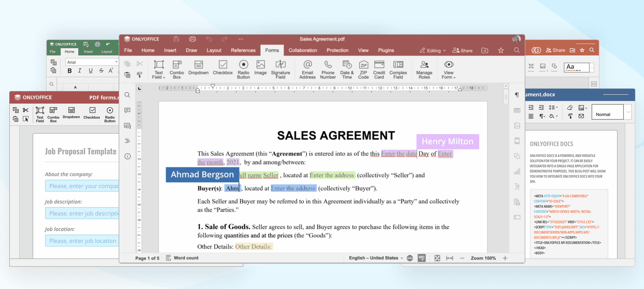Insert a Checkbox form field in front window
Screen dimensions: 644x289
(x=223, y=68)
